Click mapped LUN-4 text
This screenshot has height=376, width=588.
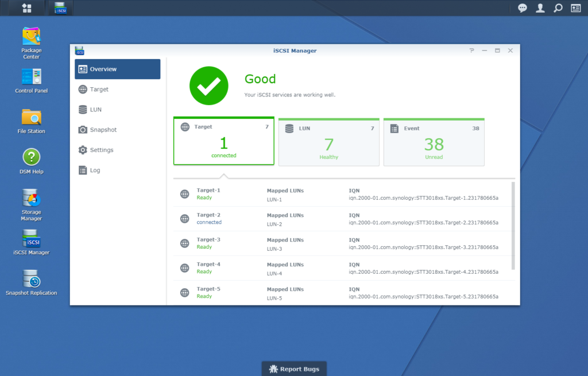(274, 274)
